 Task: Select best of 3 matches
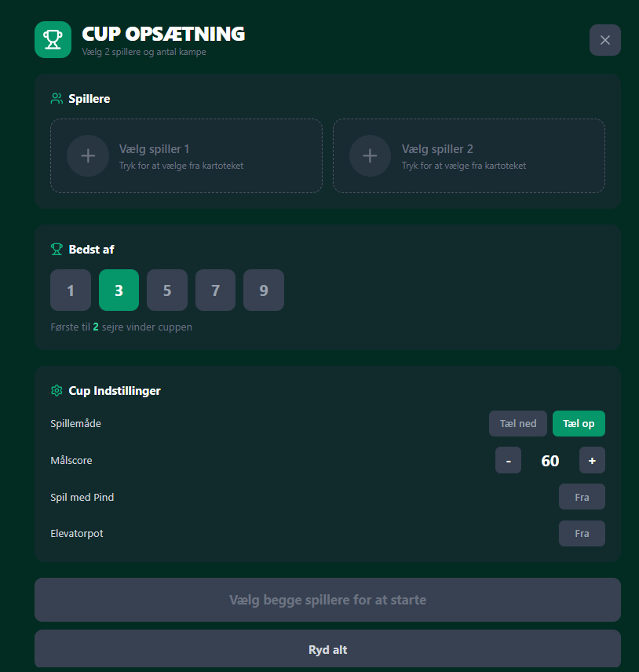pyautogui.click(x=119, y=290)
